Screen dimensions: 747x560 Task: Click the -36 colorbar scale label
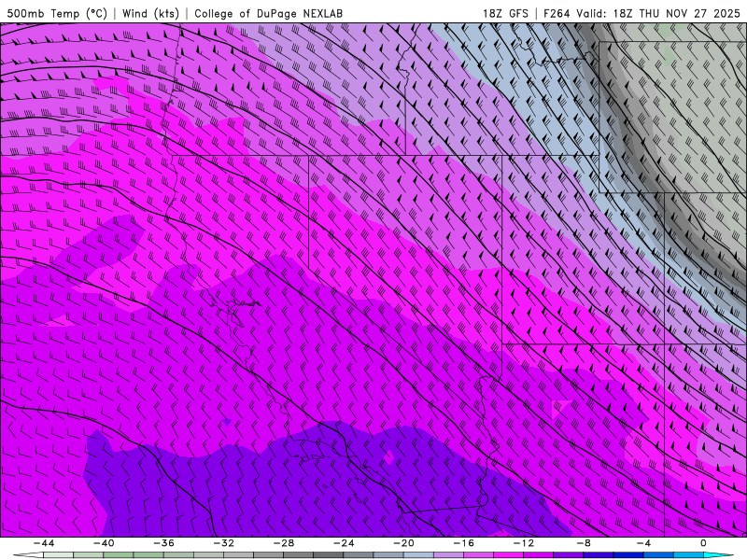point(163,543)
